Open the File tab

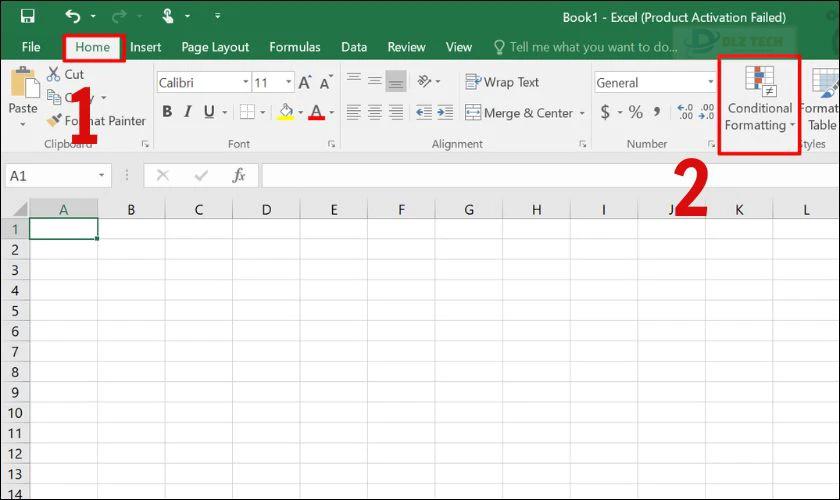click(31, 47)
